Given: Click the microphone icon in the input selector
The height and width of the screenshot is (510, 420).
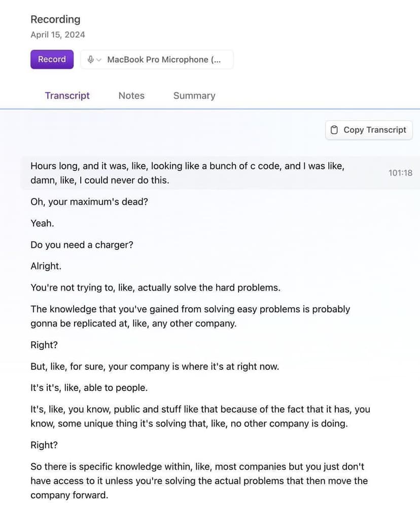Looking at the screenshot, I should 90,59.
